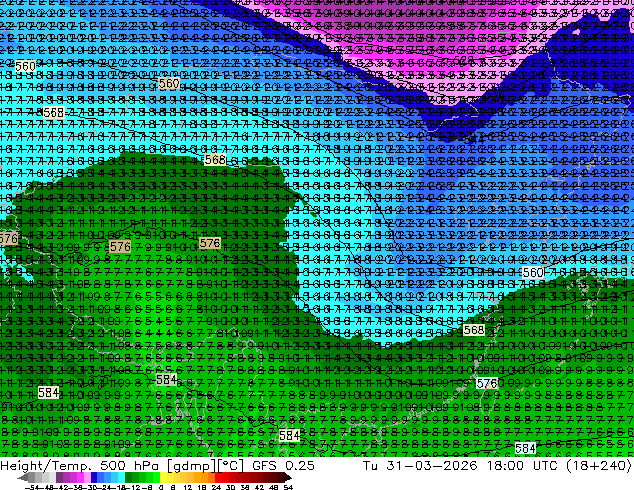
Task: Pick the darkest green swatch in the legend
Action: (129, 477)
